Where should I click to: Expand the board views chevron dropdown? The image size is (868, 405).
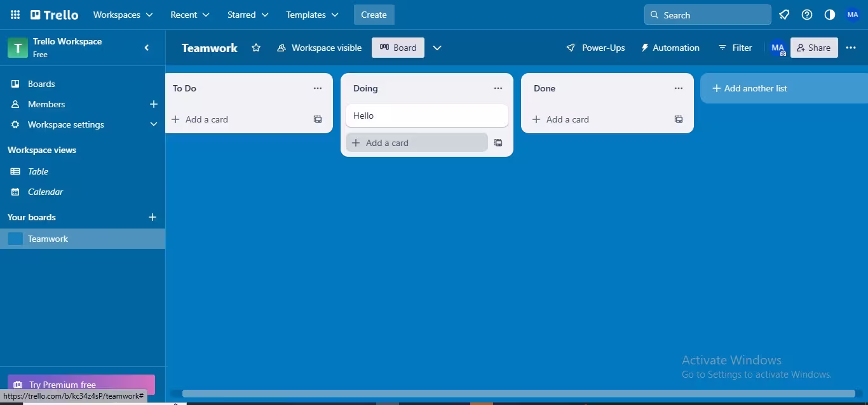[x=437, y=48]
